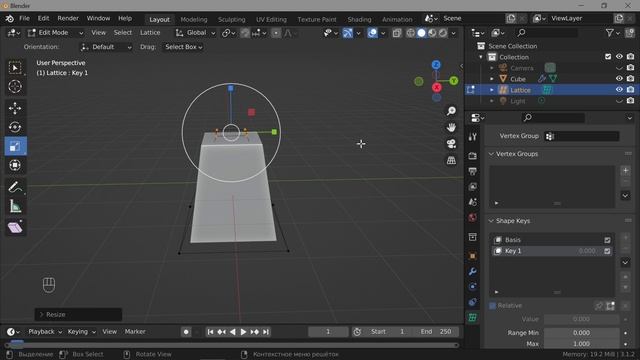This screenshot has width=640, height=360.
Task: Open the Modifiers wrench tab
Action: pos(473,271)
